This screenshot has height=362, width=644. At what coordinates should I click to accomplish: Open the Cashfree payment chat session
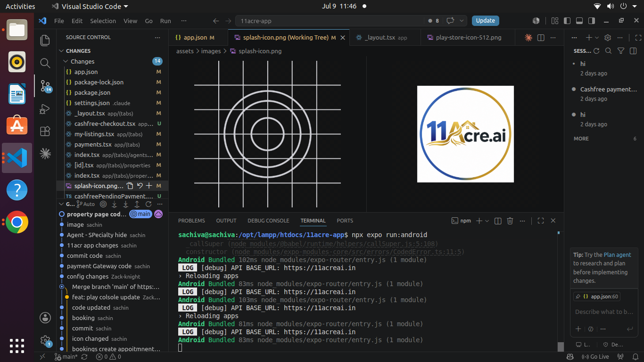605,94
